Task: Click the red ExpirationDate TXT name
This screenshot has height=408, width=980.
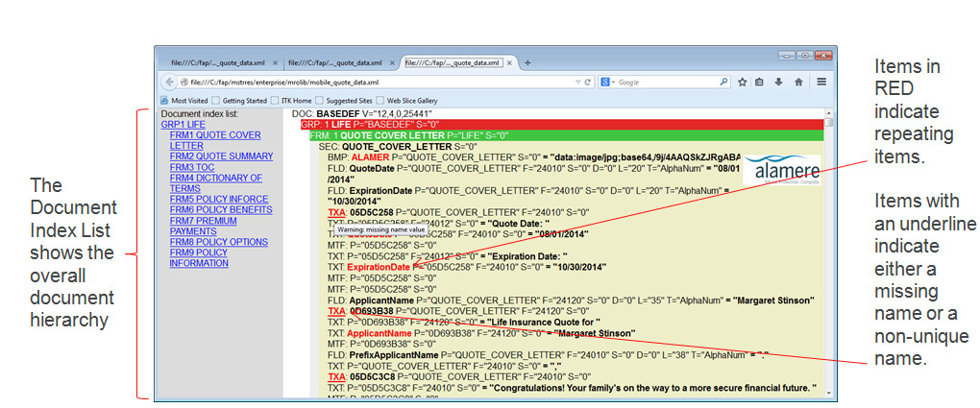Action: 379,267
